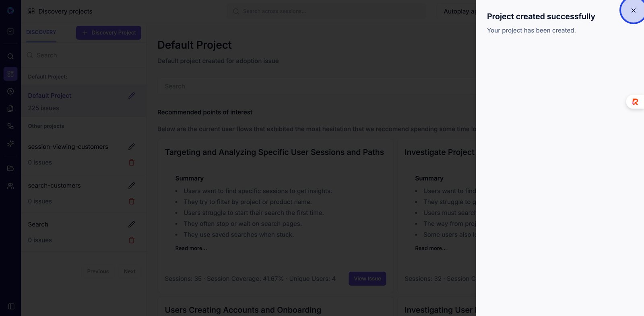This screenshot has width=644, height=316.
Task: Toggle the sidebar collapse panel icon
Action: [x=11, y=306]
